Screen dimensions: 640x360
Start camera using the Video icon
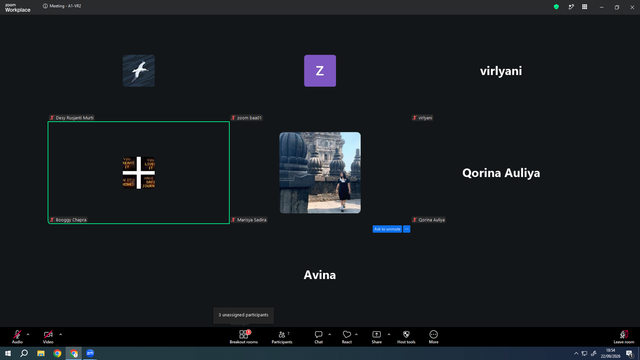coord(48,337)
